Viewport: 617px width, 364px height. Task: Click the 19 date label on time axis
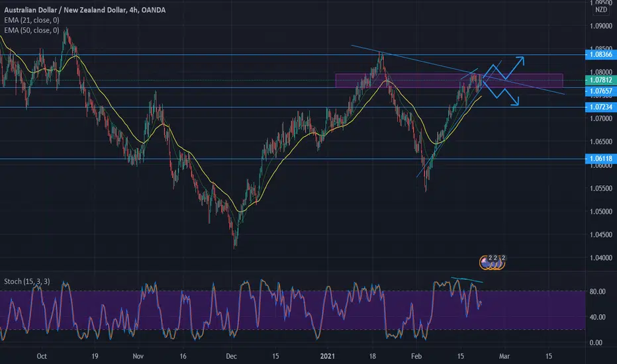(x=95, y=356)
